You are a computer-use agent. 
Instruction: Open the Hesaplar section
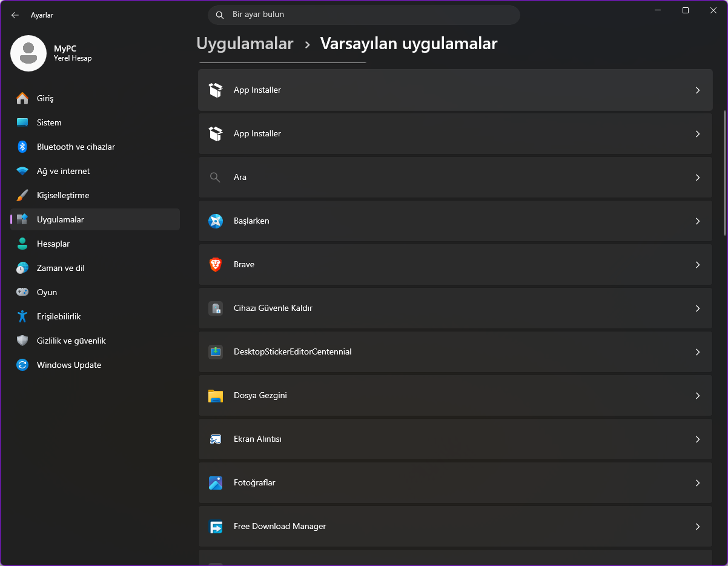(x=95, y=244)
